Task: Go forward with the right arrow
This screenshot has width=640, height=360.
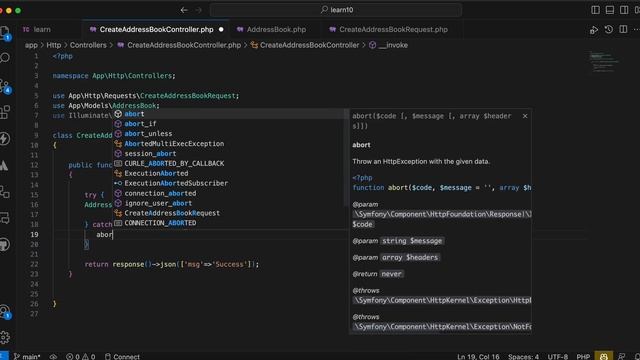Action: 199,10
